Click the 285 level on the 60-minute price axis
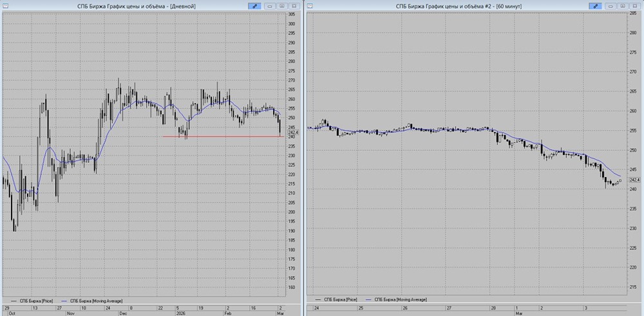This screenshot has height=316, width=644. 633,14
